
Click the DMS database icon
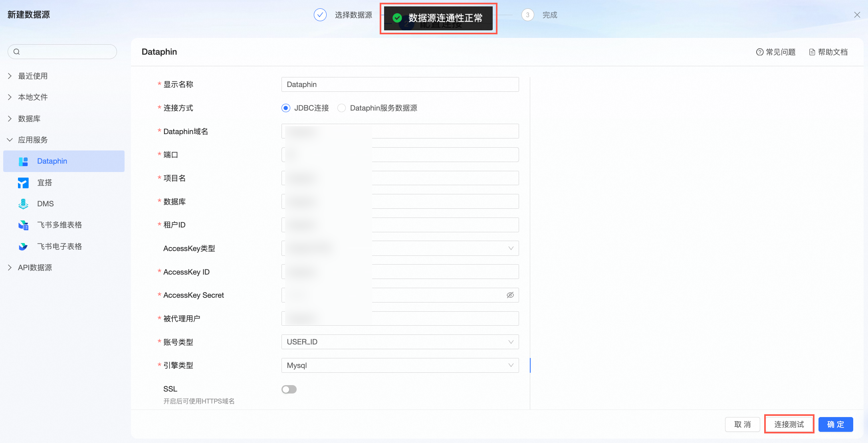pos(23,204)
